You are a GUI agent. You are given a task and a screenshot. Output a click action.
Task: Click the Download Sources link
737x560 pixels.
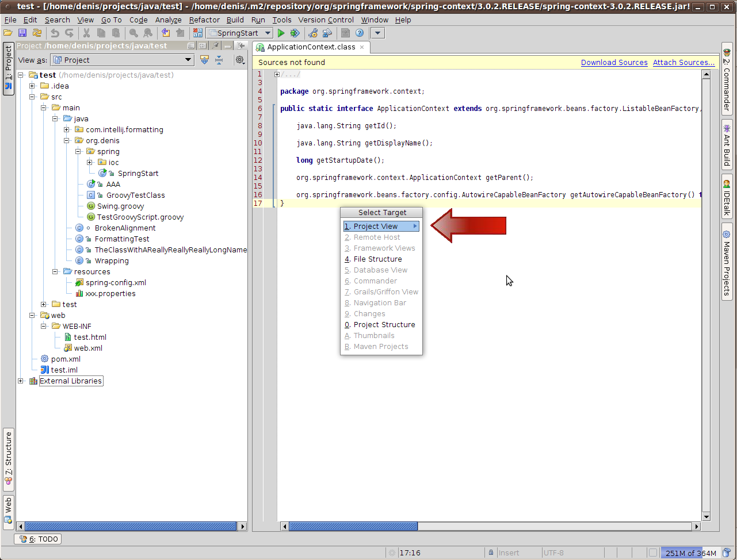pos(614,62)
